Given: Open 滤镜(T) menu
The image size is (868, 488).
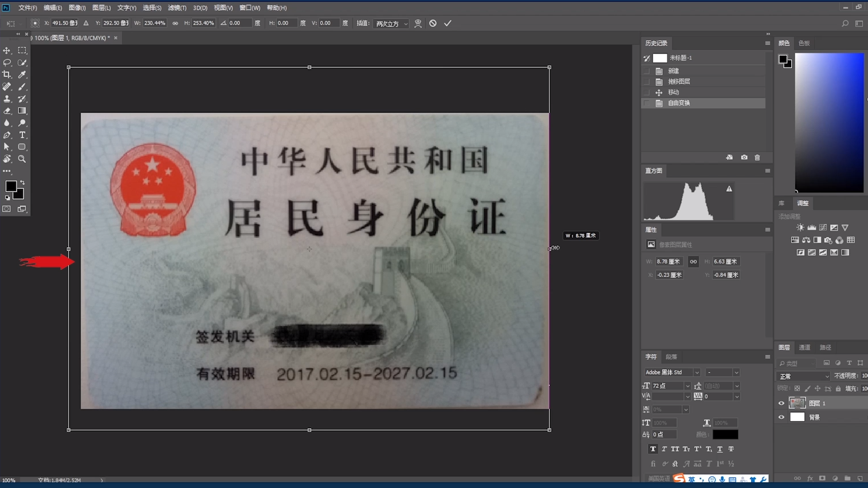Looking at the screenshot, I should pos(177,8).
